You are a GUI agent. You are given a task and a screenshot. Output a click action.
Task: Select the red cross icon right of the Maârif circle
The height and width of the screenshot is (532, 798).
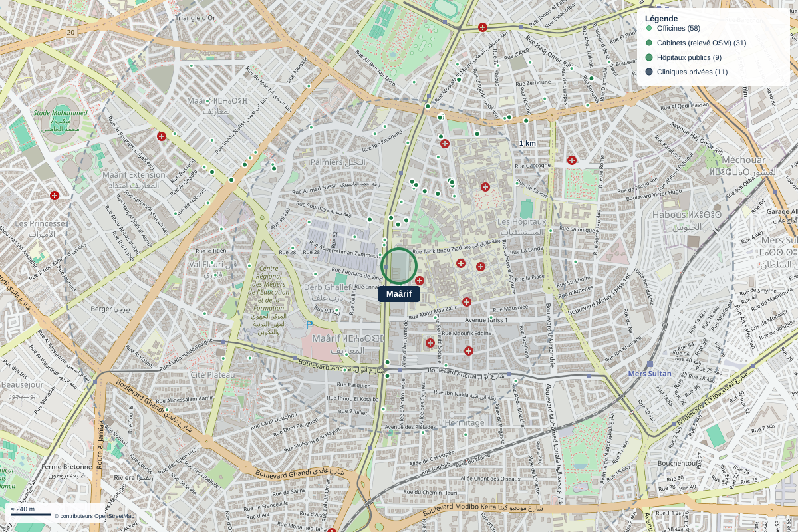[x=420, y=281]
